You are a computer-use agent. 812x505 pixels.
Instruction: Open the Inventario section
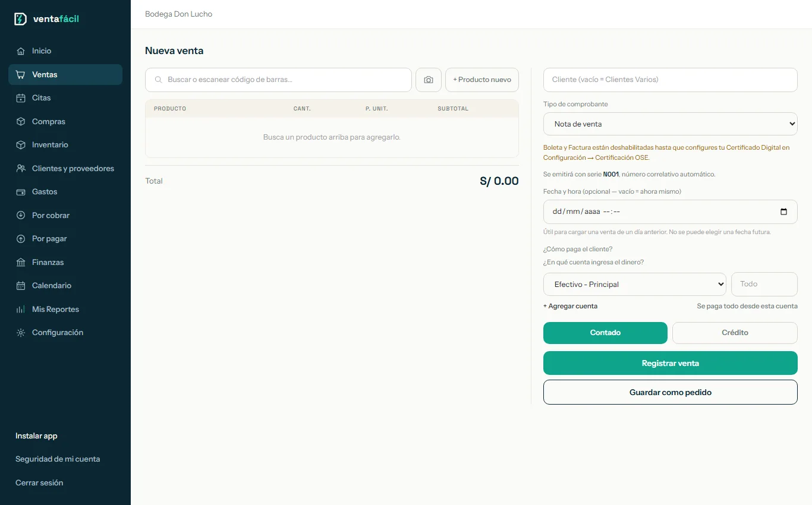pos(65,145)
